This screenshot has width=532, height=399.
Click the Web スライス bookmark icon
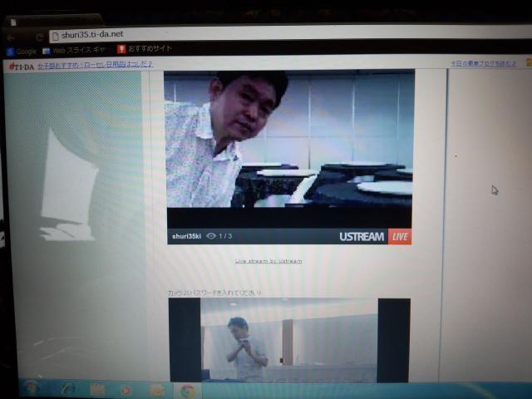47,51
